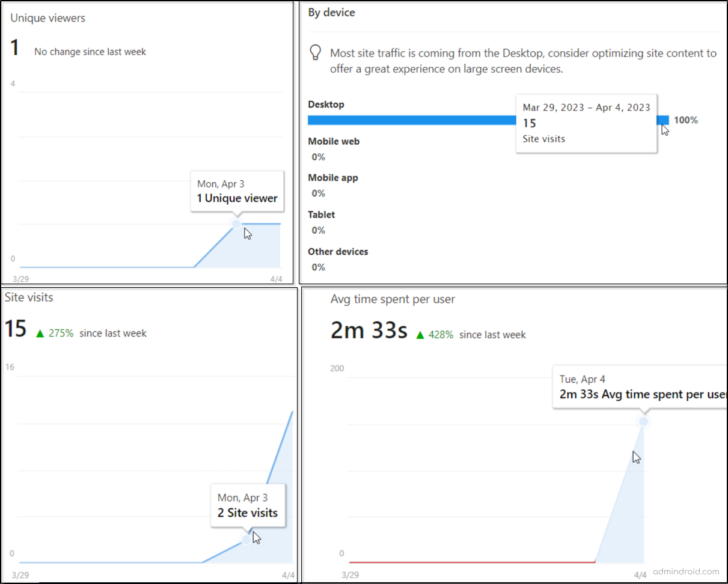Click the cursor-highlighted data point on Unique viewers chart
728x584 pixels.
tap(235, 224)
